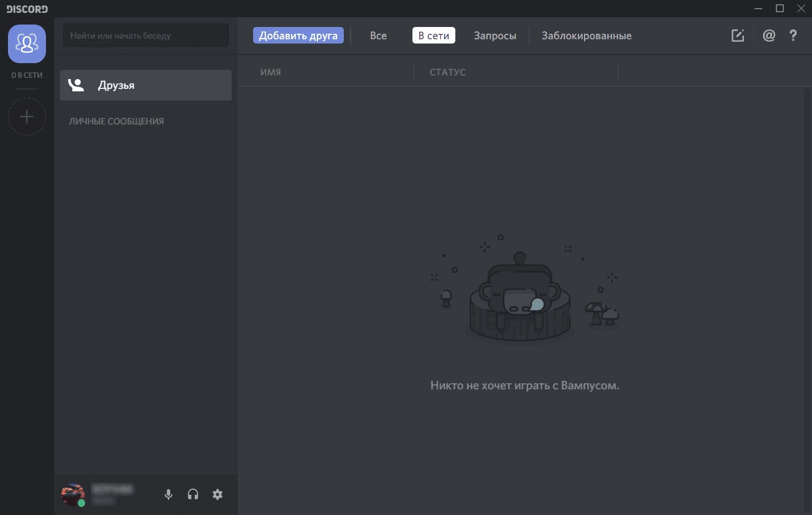Show the Заблокированные tab
Image resolution: width=812 pixels, height=515 pixels.
586,36
